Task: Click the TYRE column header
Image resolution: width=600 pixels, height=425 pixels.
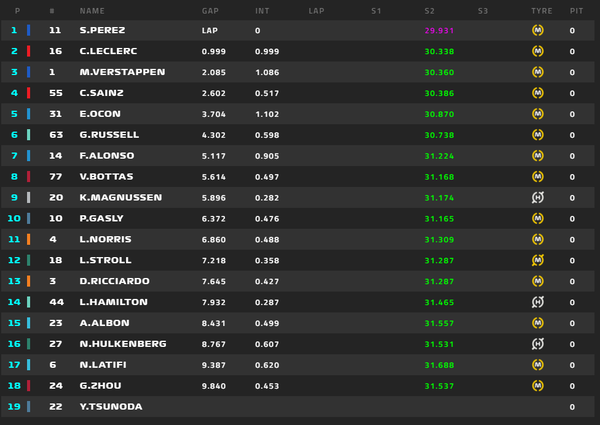Action: pyautogui.click(x=541, y=11)
